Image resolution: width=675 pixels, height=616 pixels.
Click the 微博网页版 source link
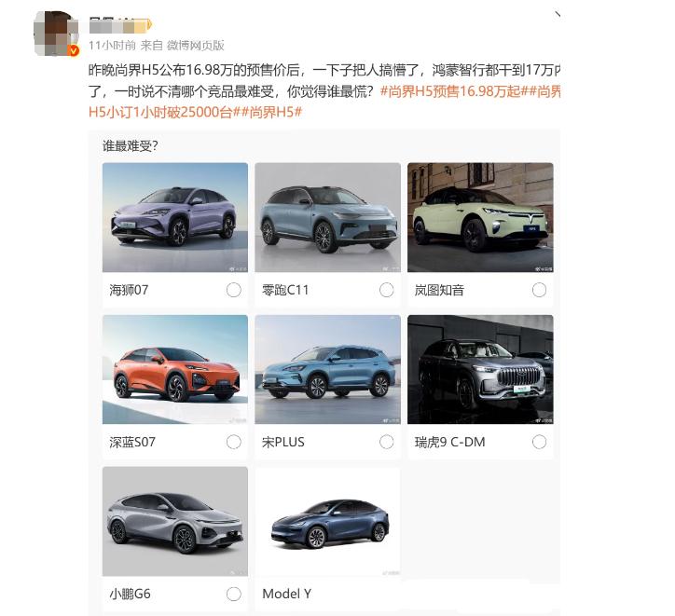[196, 45]
